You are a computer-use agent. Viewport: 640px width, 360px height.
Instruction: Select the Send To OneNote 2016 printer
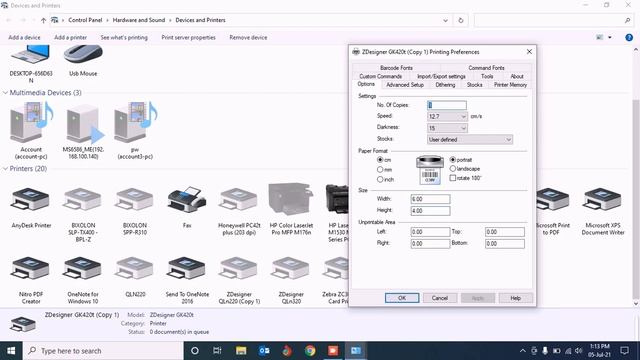coord(187,269)
